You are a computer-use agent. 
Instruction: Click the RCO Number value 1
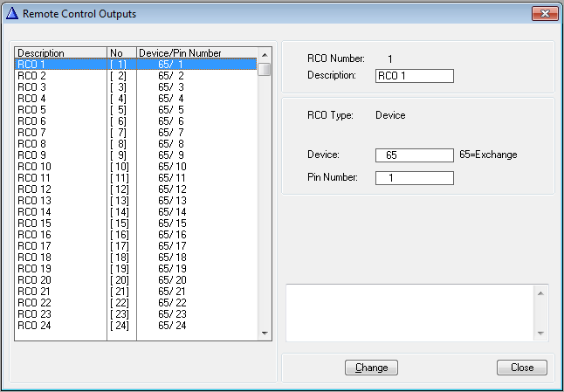(390, 59)
